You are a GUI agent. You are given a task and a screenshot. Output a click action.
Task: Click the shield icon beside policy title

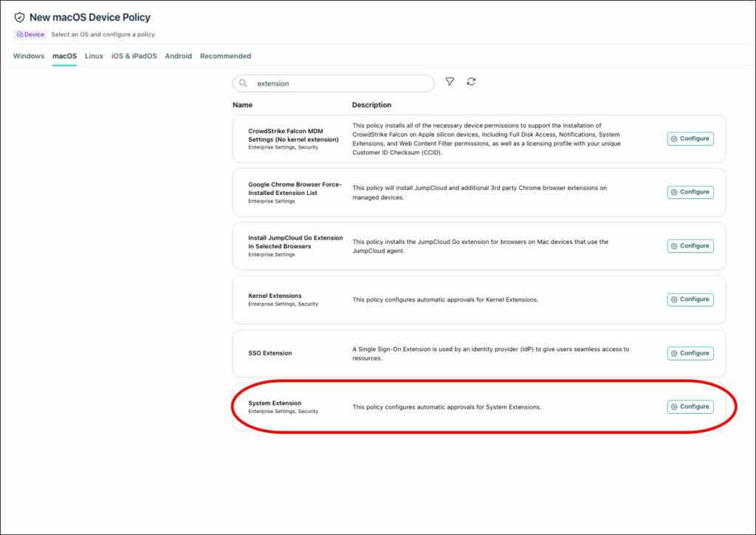(x=19, y=18)
